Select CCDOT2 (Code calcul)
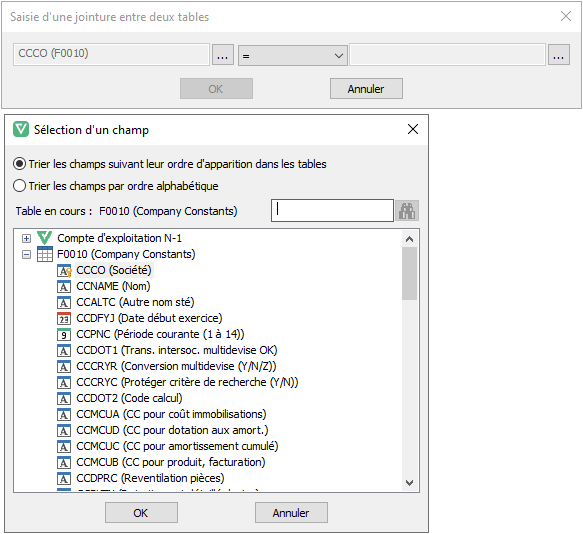This screenshot has width=583, height=534. (x=129, y=398)
